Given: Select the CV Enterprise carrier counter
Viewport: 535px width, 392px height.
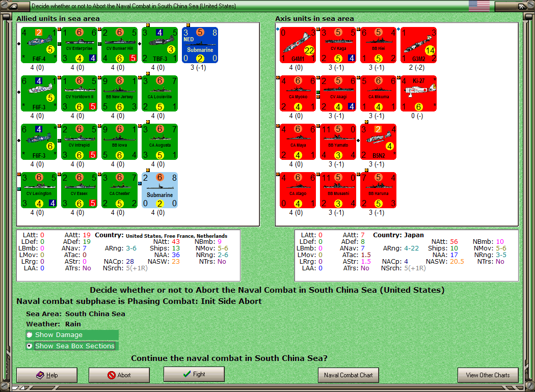Looking at the screenshot, I should (x=79, y=45).
